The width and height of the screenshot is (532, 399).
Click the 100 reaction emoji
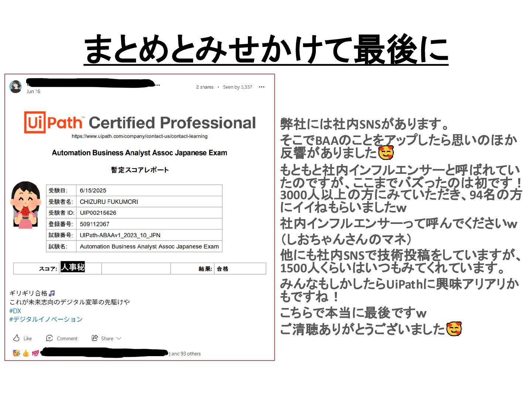pyautogui.click(x=35, y=353)
